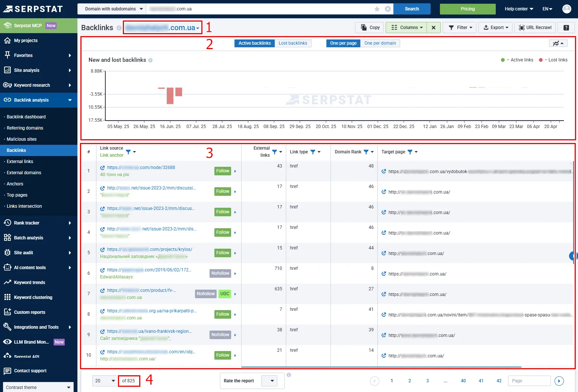Go to page 42
This screenshot has width=578, height=392.
pyautogui.click(x=499, y=381)
